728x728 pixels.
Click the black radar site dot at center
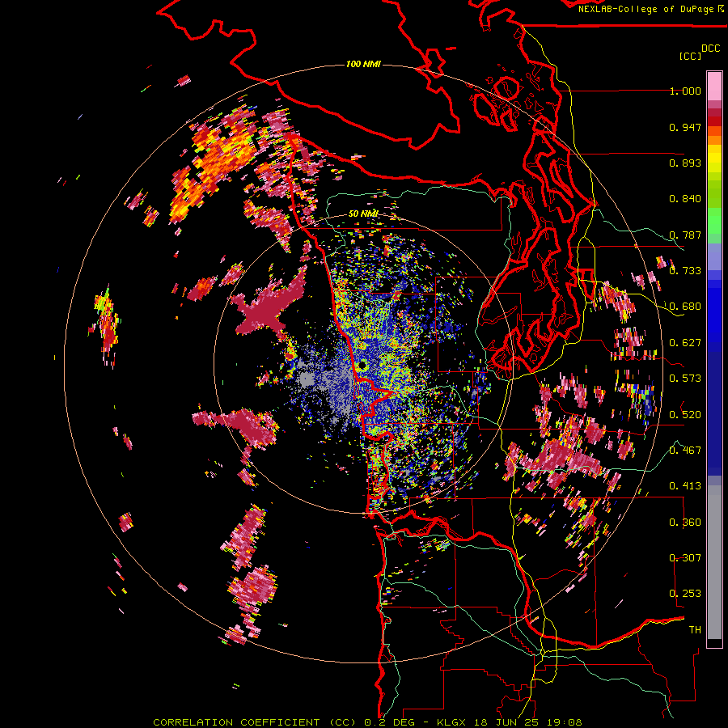tap(362, 366)
